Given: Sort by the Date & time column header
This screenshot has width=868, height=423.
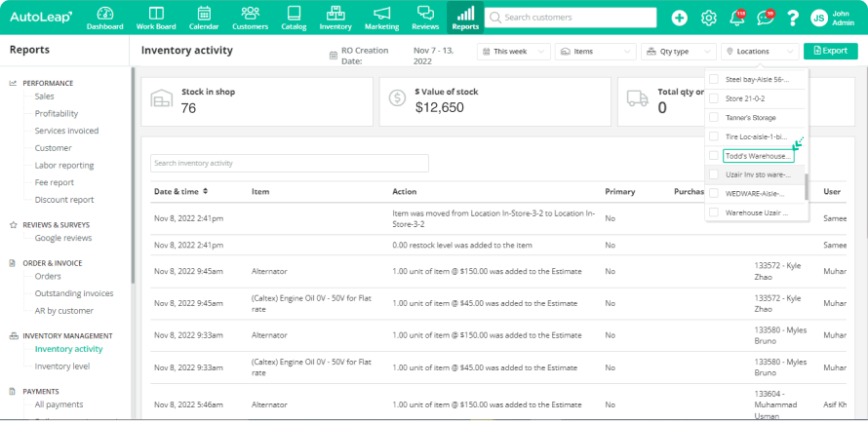Looking at the screenshot, I should click(180, 191).
